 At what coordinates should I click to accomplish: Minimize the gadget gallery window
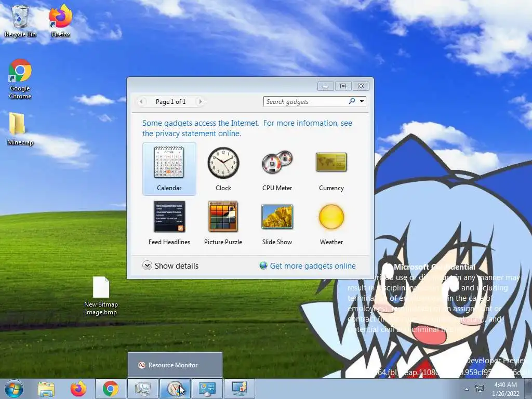(x=325, y=86)
